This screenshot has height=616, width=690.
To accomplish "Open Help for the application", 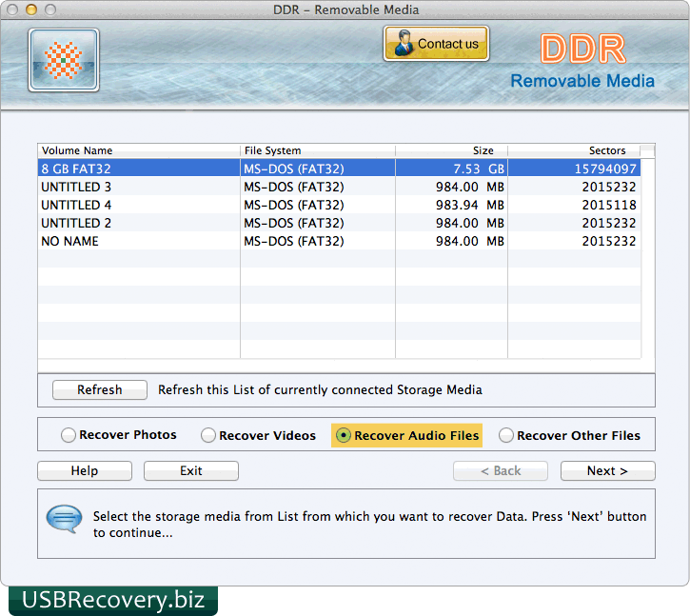I will (84, 470).
